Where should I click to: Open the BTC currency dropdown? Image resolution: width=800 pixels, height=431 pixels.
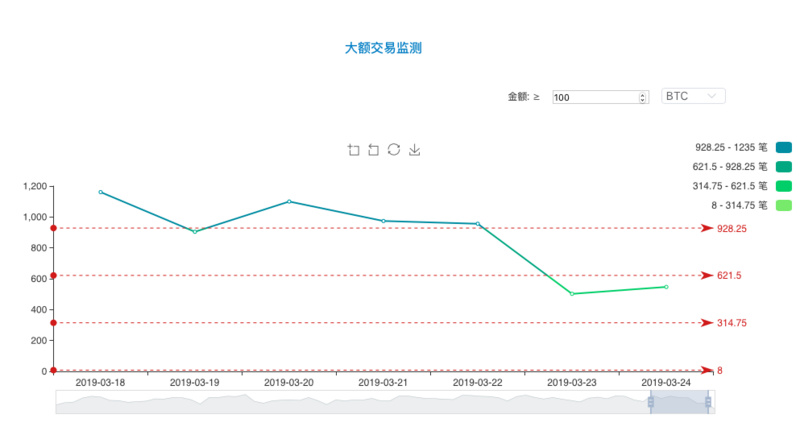693,96
